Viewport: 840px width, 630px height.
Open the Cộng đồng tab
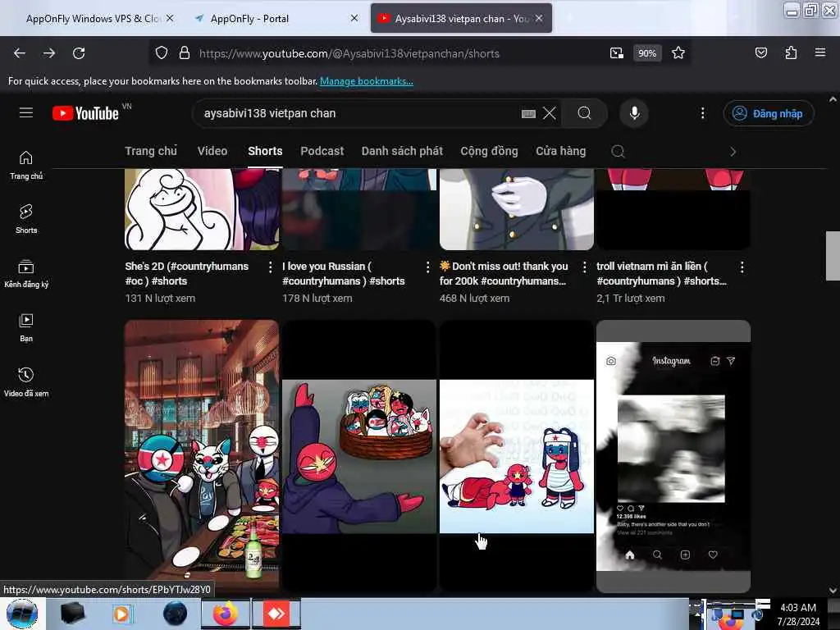[x=489, y=151]
